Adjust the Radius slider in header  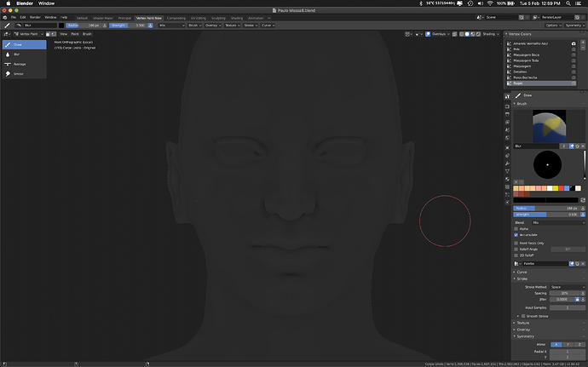click(83, 26)
